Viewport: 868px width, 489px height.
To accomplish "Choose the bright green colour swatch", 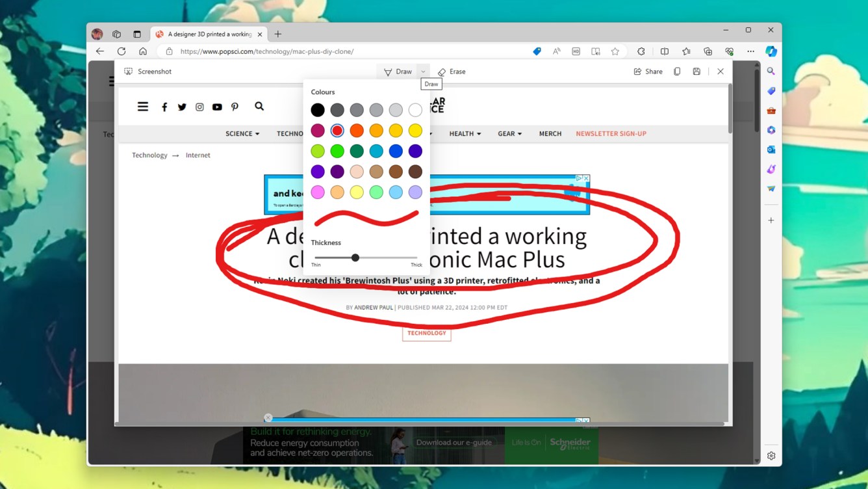I will point(337,152).
